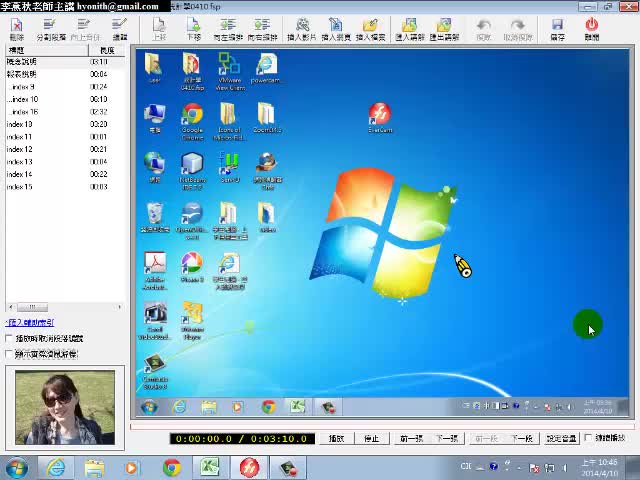Click the 停止 (stop) button
Image resolution: width=640 pixels, height=480 pixels.
tap(372, 438)
